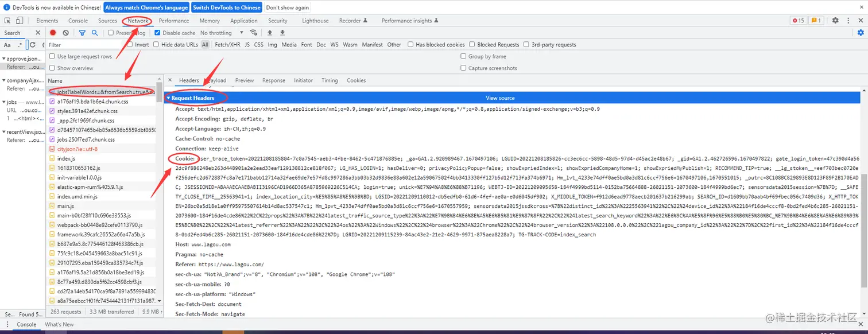Enable the Show overview checkbox
Image resolution: width=868 pixels, height=334 pixels.
click(52, 68)
